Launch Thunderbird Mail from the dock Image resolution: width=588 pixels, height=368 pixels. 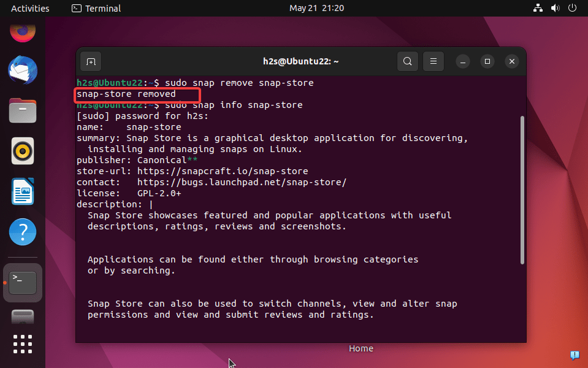pos(23,70)
